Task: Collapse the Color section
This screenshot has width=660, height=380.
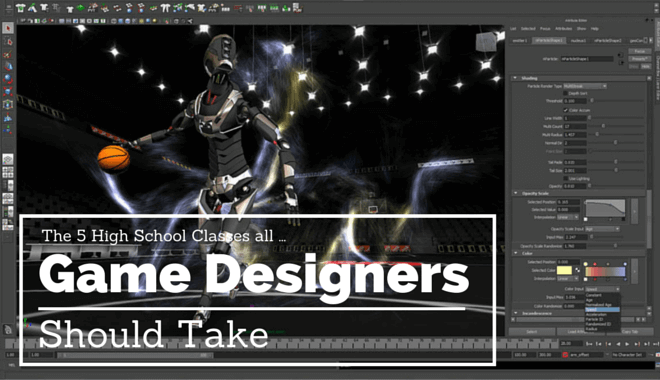Action: 515,253
